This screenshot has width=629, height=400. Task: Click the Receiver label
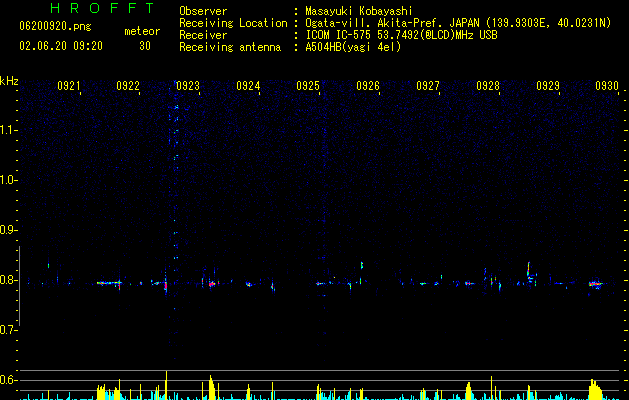[203, 35]
